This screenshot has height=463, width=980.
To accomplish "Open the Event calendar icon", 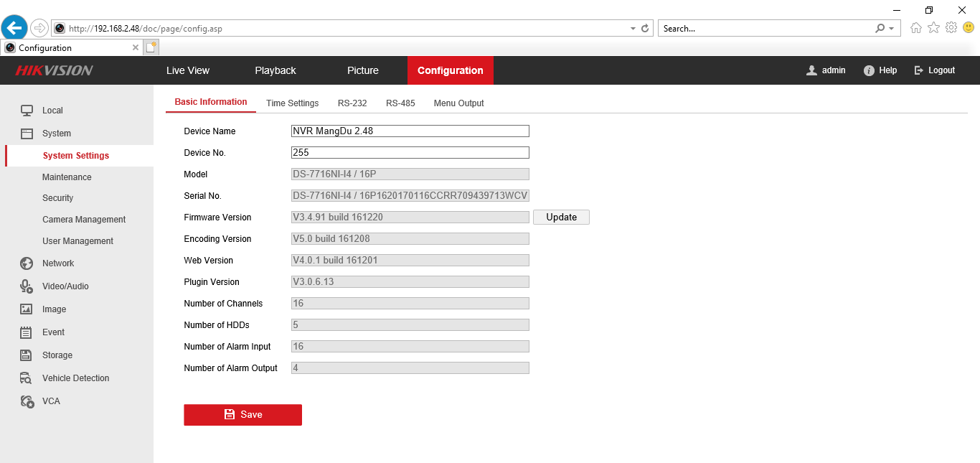I will [x=27, y=332].
